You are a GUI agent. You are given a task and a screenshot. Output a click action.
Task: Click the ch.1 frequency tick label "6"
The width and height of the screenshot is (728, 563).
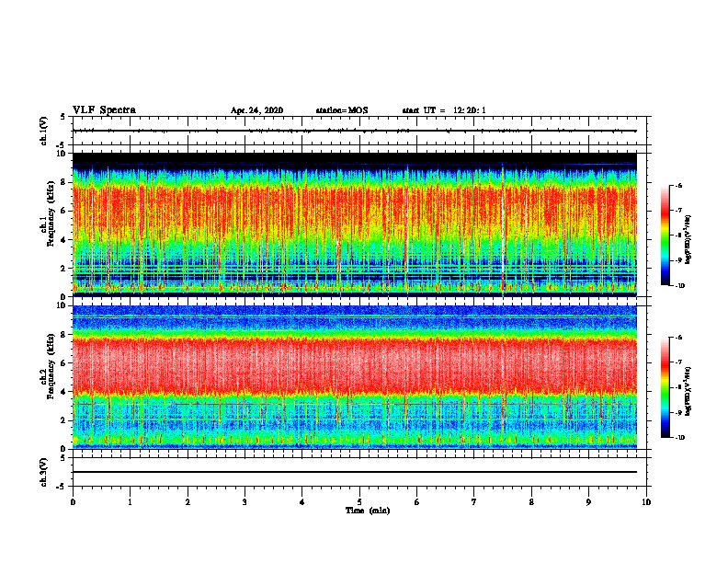click(x=63, y=211)
